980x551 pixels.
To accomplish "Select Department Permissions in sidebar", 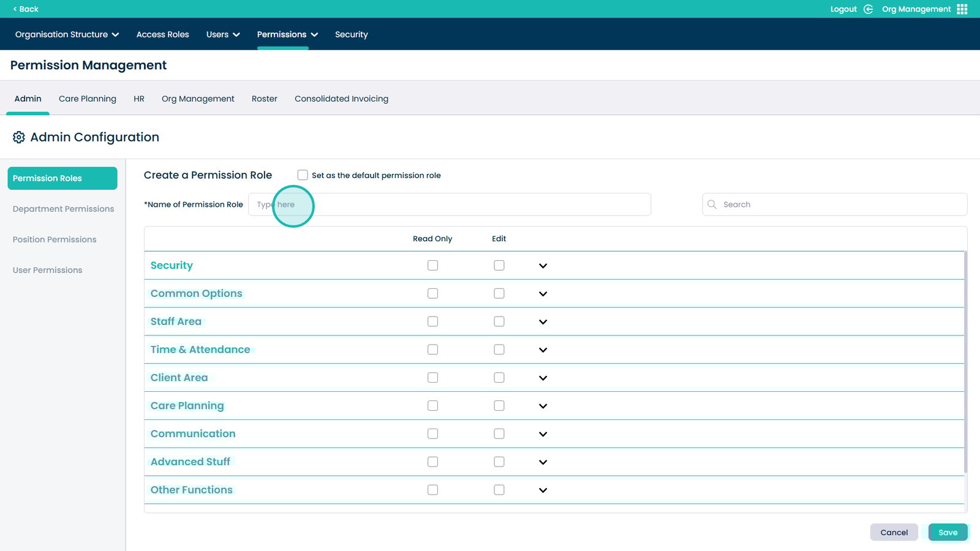I will pos(63,209).
